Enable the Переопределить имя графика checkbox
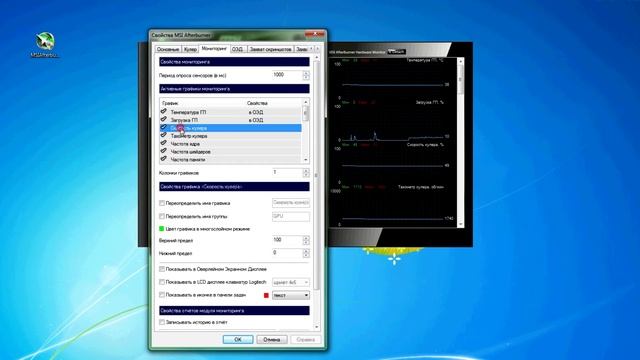 162,203
